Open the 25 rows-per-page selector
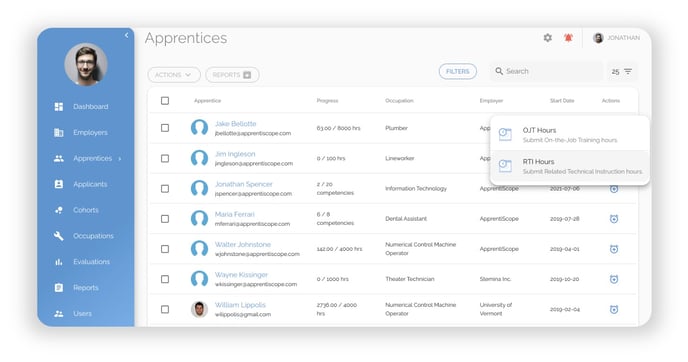The image size is (688, 362). click(x=622, y=72)
